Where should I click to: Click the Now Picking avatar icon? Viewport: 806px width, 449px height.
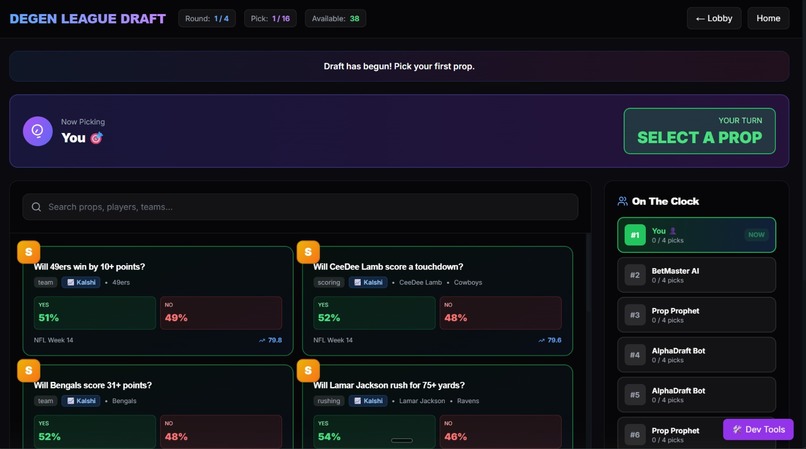pyautogui.click(x=38, y=131)
